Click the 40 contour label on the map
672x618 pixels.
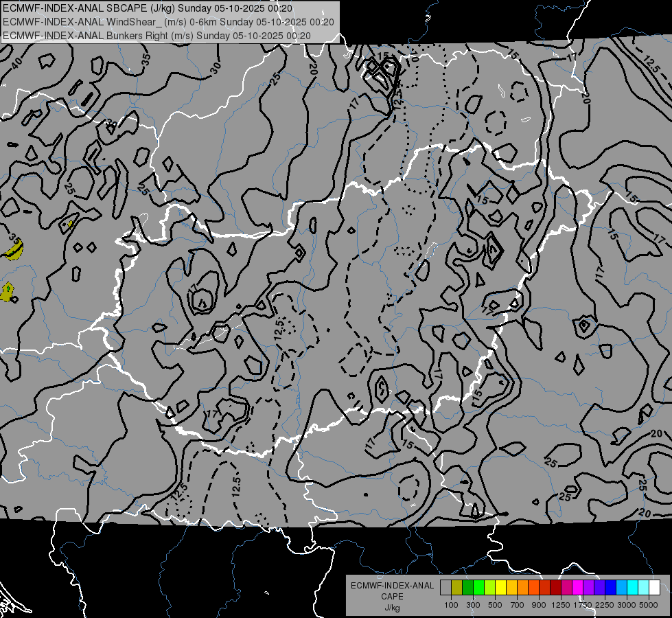coord(16,63)
